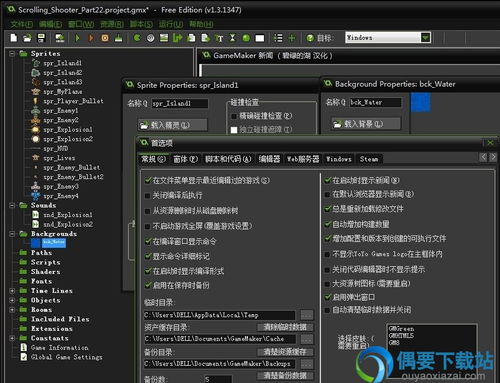The width and height of the screenshot is (500, 383).
Task: Open the 目标 Windows target dropdown
Action: [425, 37]
